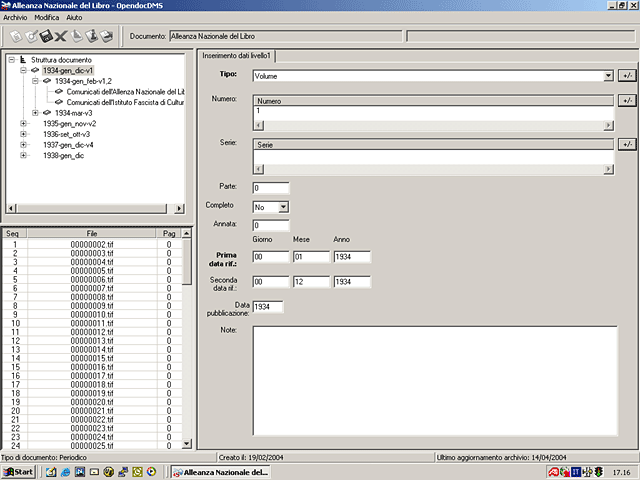Open the Tipo Volume dropdown
The image size is (640, 480).
(608, 76)
